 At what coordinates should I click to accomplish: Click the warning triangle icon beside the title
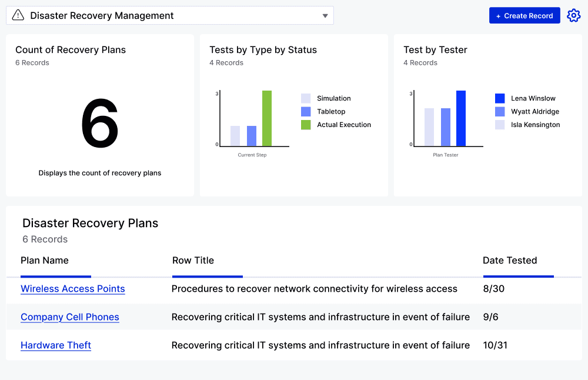coord(18,15)
